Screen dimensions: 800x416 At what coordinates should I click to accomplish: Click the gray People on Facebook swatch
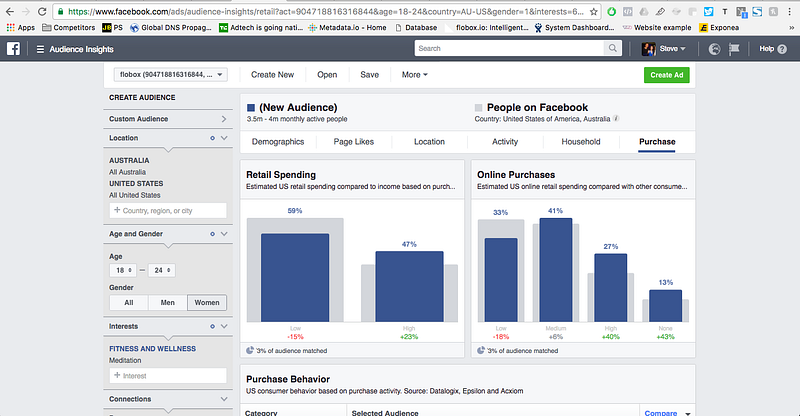(478, 108)
